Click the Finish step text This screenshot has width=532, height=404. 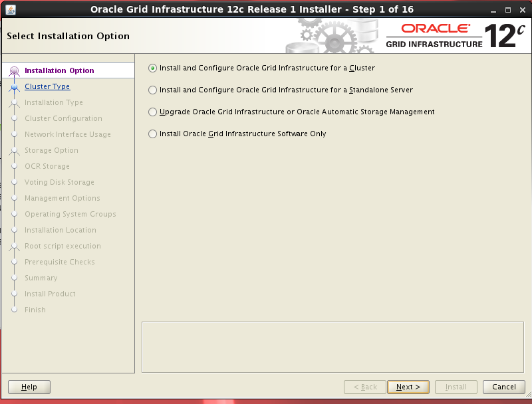point(35,310)
